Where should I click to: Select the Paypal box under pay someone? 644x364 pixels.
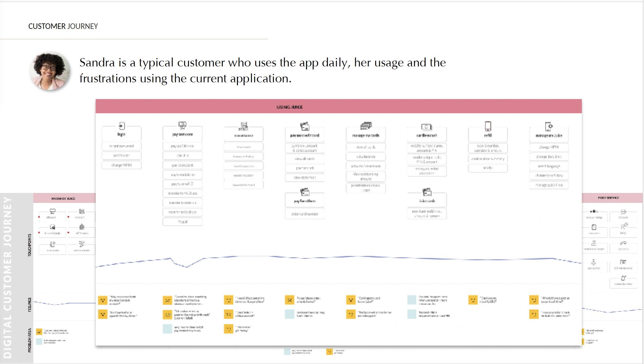coord(182,222)
